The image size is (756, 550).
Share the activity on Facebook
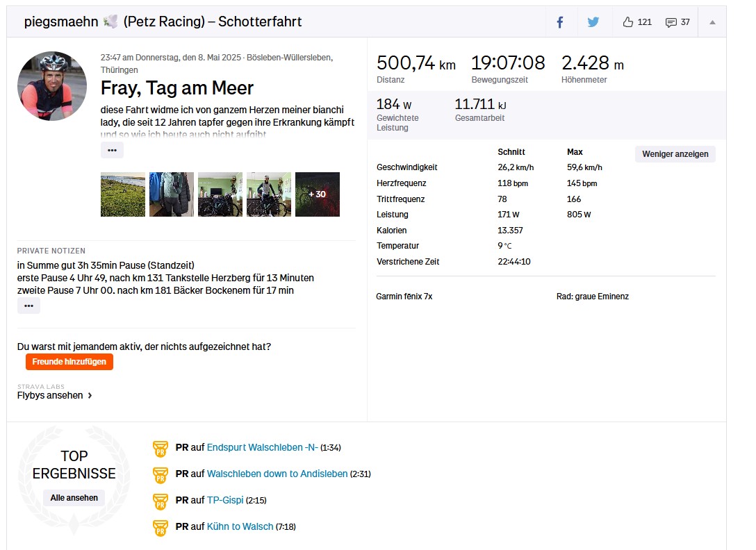tap(560, 22)
